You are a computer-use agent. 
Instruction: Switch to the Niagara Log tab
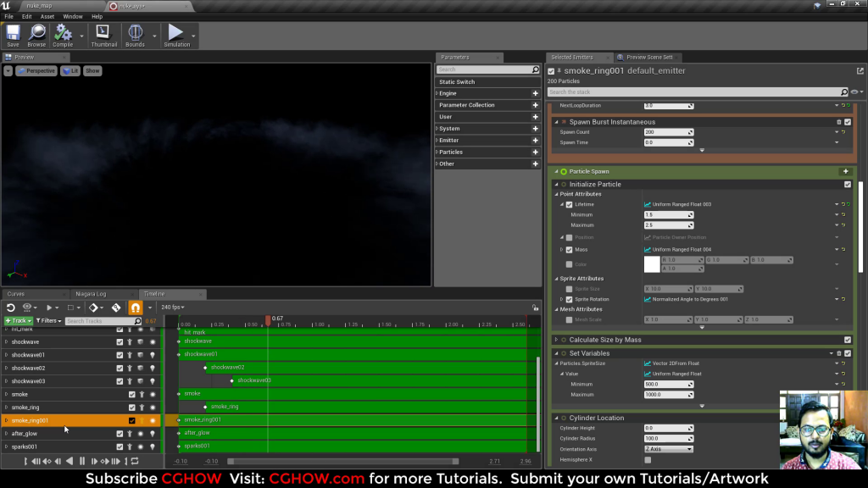pos(89,294)
